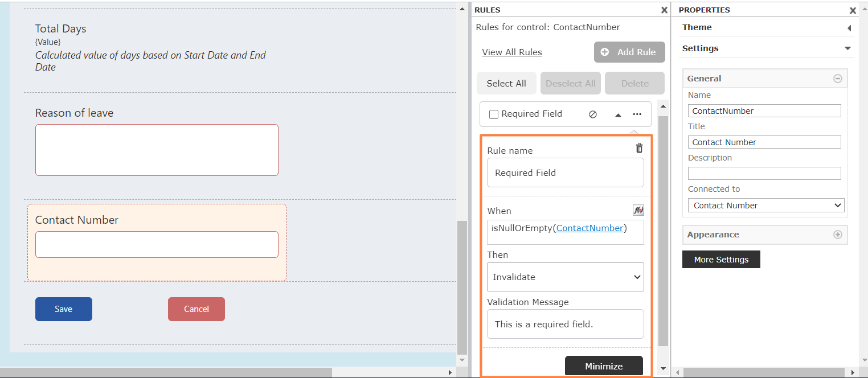Click the Name property field
This screenshot has width=868, height=378.
click(764, 111)
